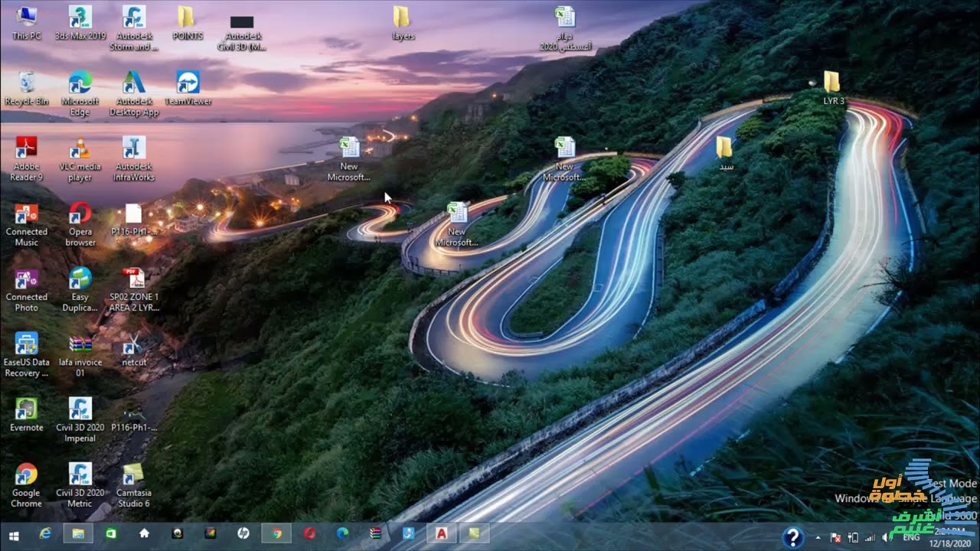The height and width of the screenshot is (551, 980).
Task: Change input language from ENG
Action: point(911,537)
